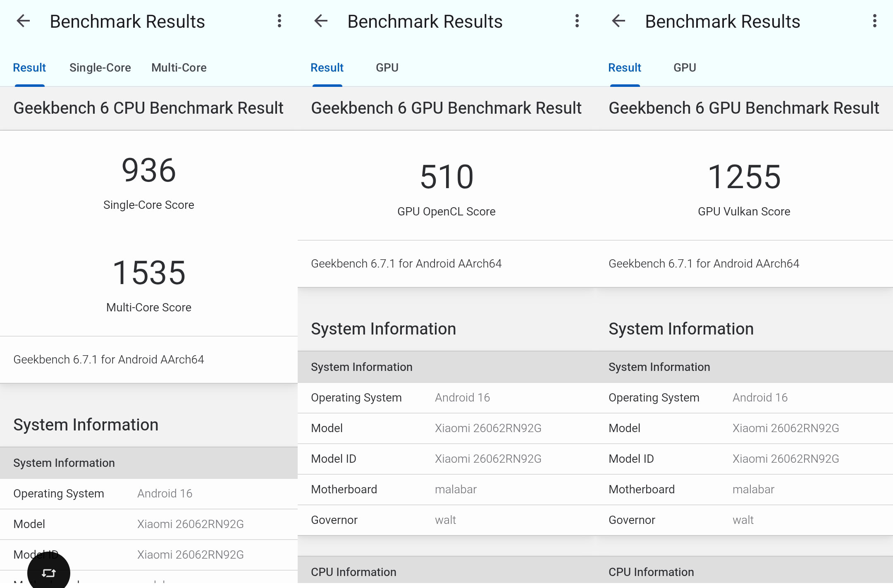Click 'Android 16' value in CPU panel
Screen dimensions: 893x588
tap(165, 493)
